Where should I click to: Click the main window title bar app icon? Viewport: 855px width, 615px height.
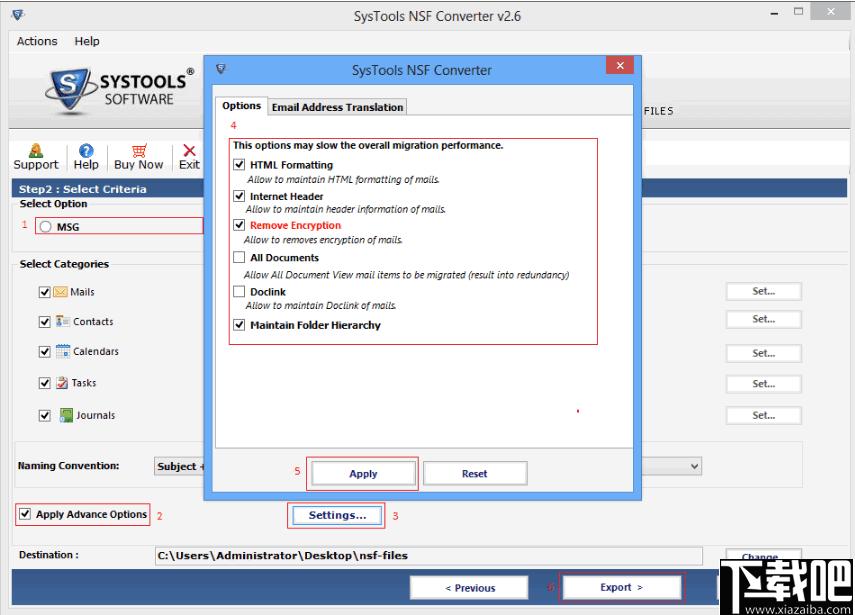18,15
